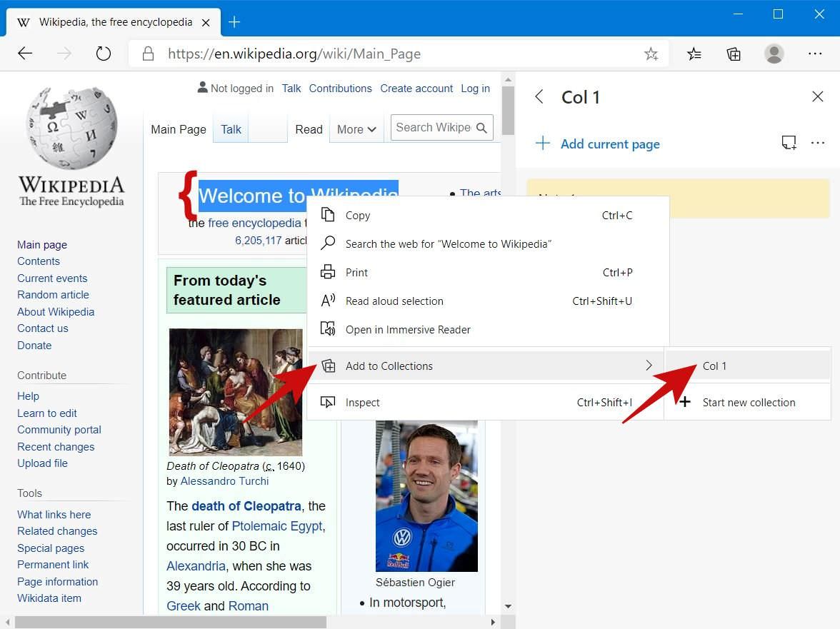Click the Upload file link
The image size is (840, 629).
(42, 463)
